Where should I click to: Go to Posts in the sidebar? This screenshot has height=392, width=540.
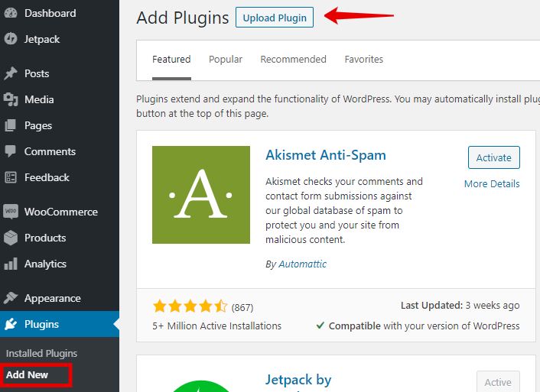(37, 73)
